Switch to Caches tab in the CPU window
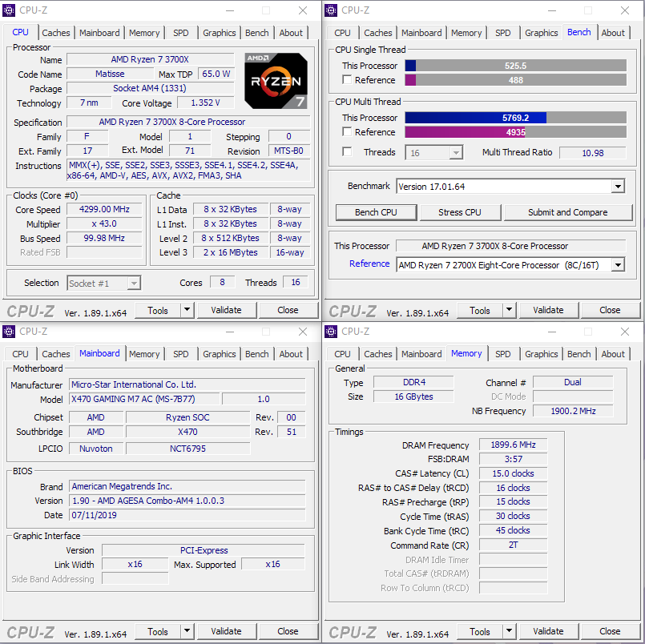 pos(56,33)
